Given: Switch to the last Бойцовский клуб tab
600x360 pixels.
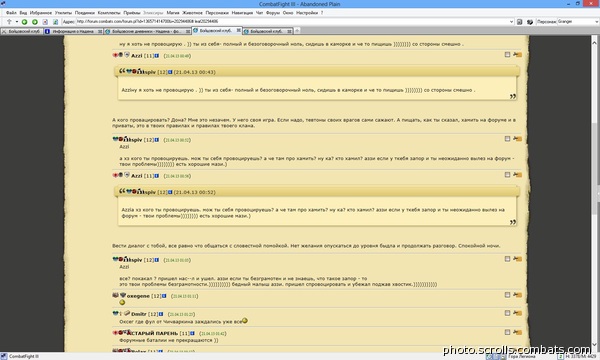Looking at the screenshot, I should click(267, 31).
